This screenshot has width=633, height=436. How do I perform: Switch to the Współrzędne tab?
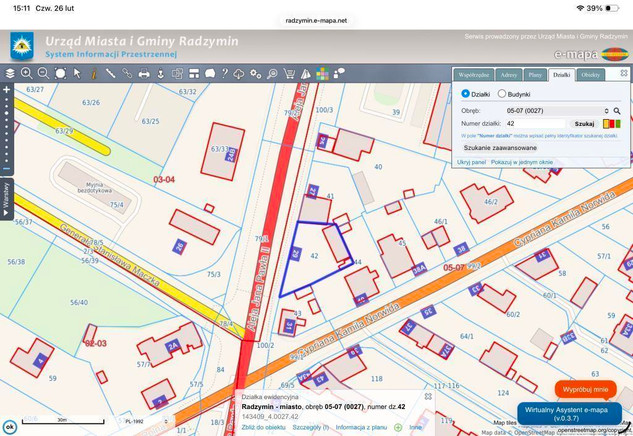click(474, 75)
